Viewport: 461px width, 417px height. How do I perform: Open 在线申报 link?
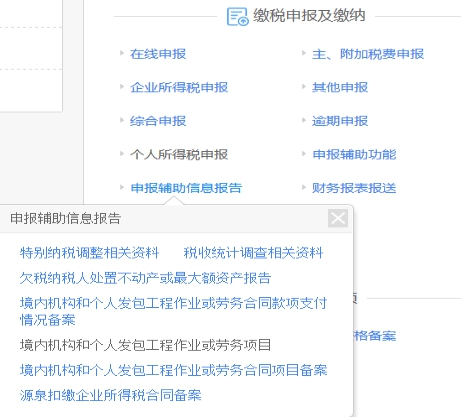158,54
